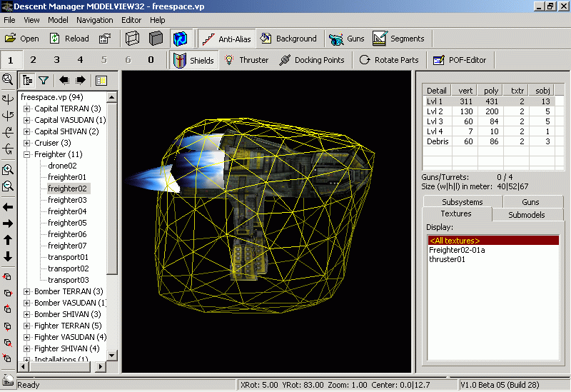Screen dimensions: 571x392
Task: Open the Model menu
Action: tap(58, 20)
